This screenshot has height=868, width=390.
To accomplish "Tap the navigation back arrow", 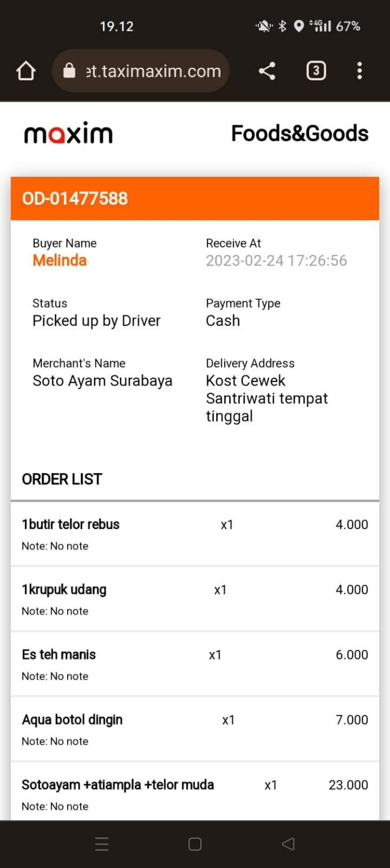I will (x=288, y=843).
